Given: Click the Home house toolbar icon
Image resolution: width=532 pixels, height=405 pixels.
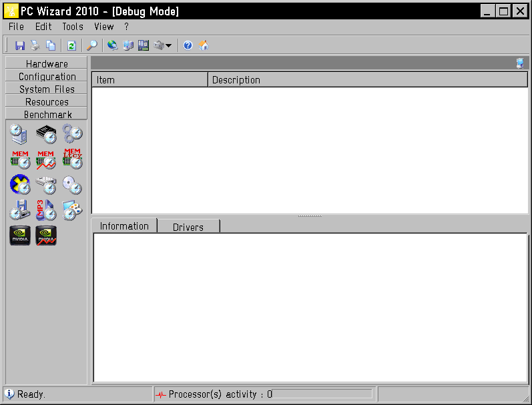Looking at the screenshot, I should tap(204, 45).
